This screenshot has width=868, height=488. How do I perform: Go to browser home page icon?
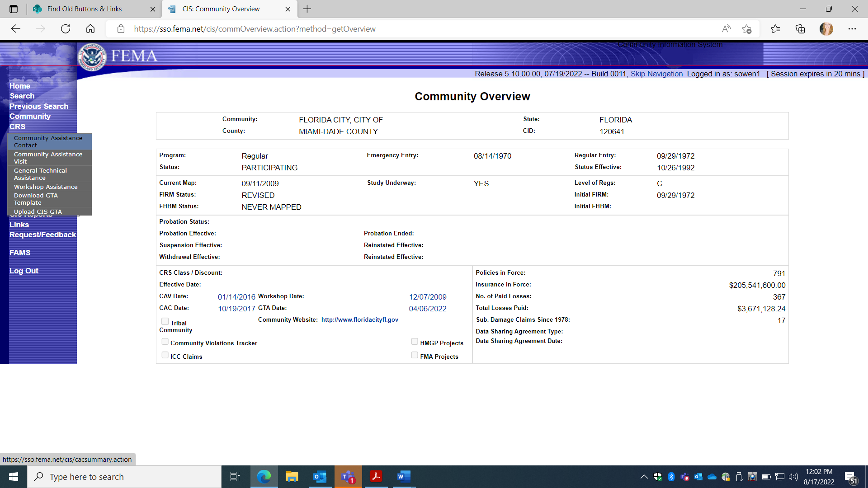90,29
